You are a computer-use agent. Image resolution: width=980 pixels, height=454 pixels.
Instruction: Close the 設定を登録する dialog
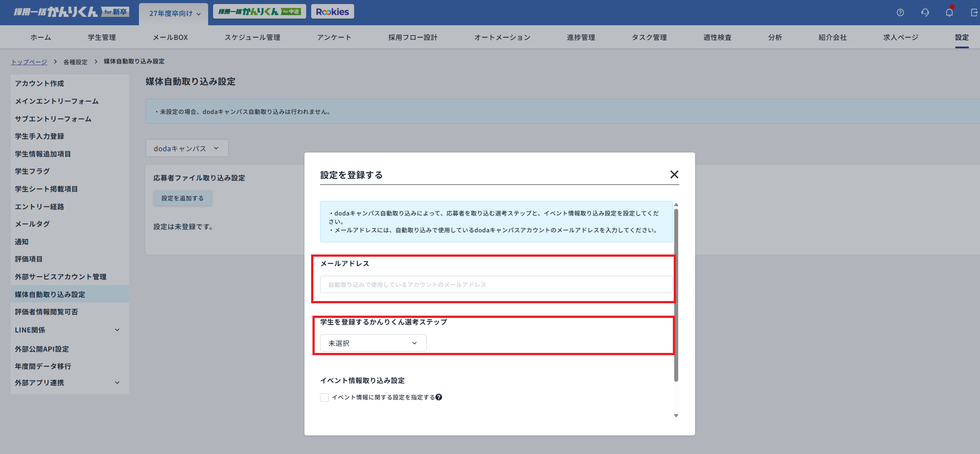click(675, 175)
